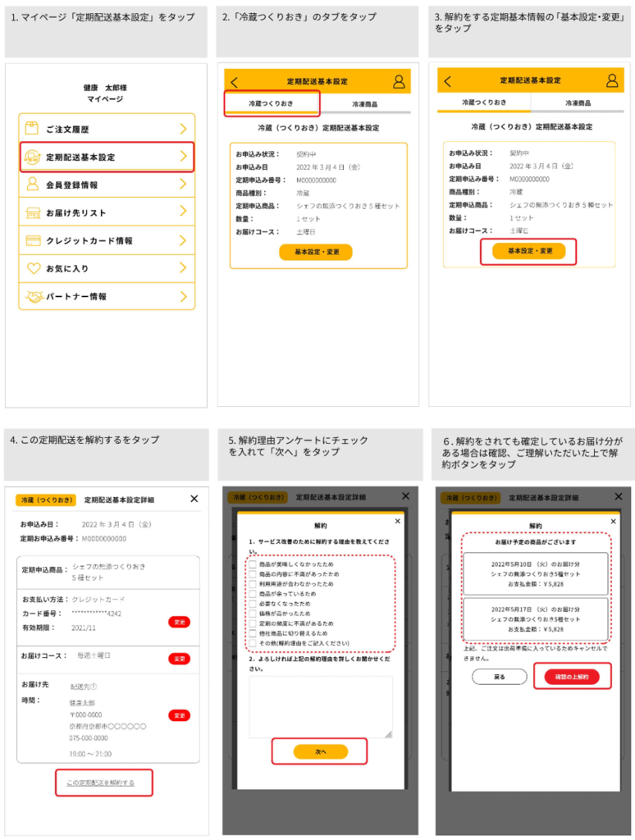Check 定期の頻度に不満があるため
Image resolution: width=635 pixels, height=840 pixels.
pyautogui.click(x=253, y=623)
